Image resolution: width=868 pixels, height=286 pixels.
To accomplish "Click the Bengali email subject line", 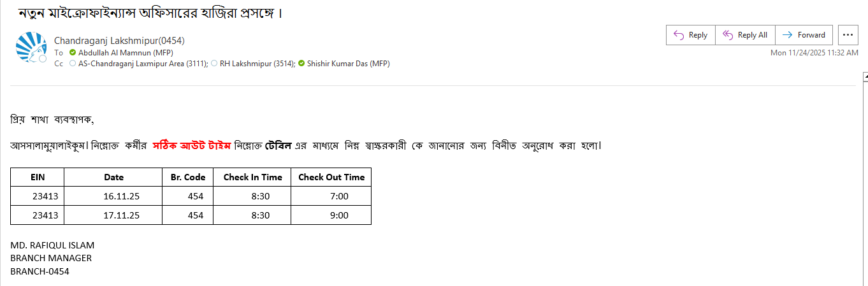I will point(150,12).
